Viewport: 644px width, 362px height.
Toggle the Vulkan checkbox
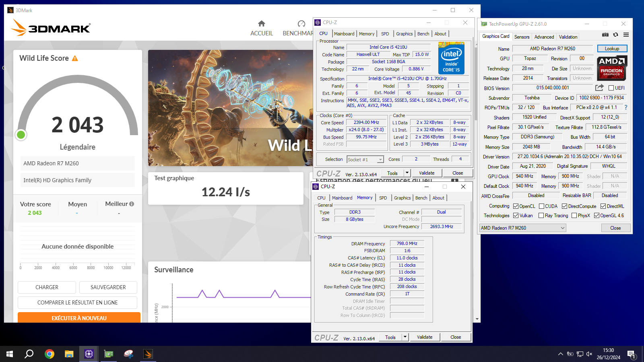(x=516, y=216)
